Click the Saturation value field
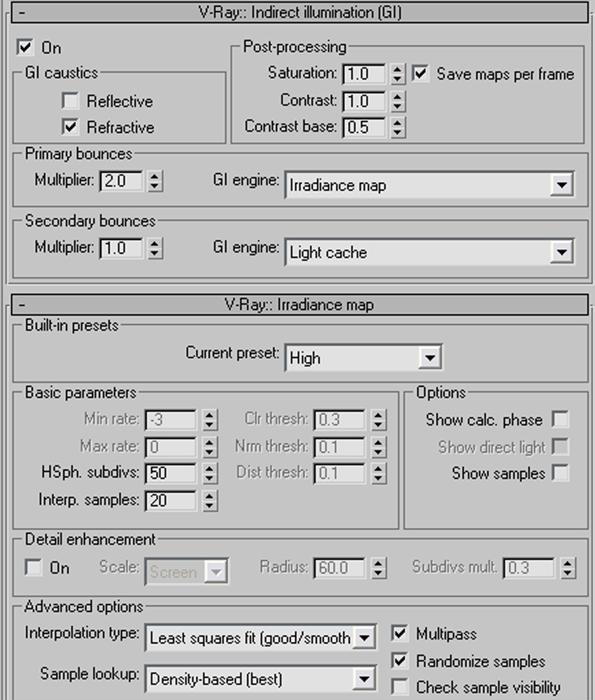The image size is (595, 700). click(x=363, y=73)
